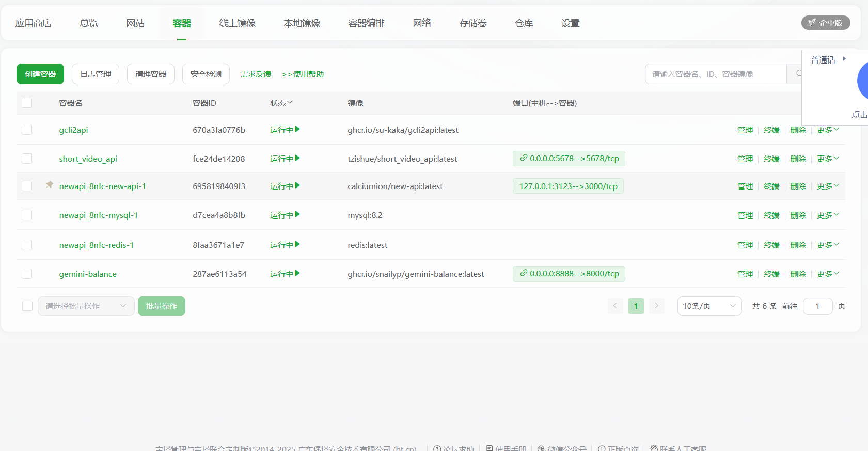This screenshot has width=868, height=451.
Task: Open the 0.0.0.0:8888 port link
Action: [569, 274]
